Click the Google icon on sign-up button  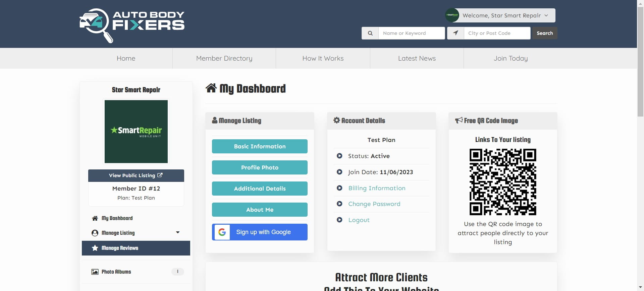tap(222, 232)
